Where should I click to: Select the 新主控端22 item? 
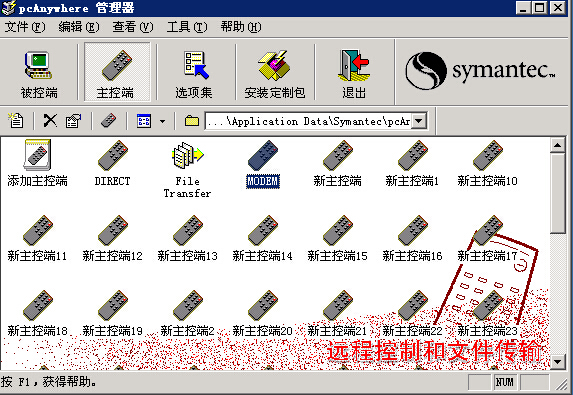click(x=413, y=314)
